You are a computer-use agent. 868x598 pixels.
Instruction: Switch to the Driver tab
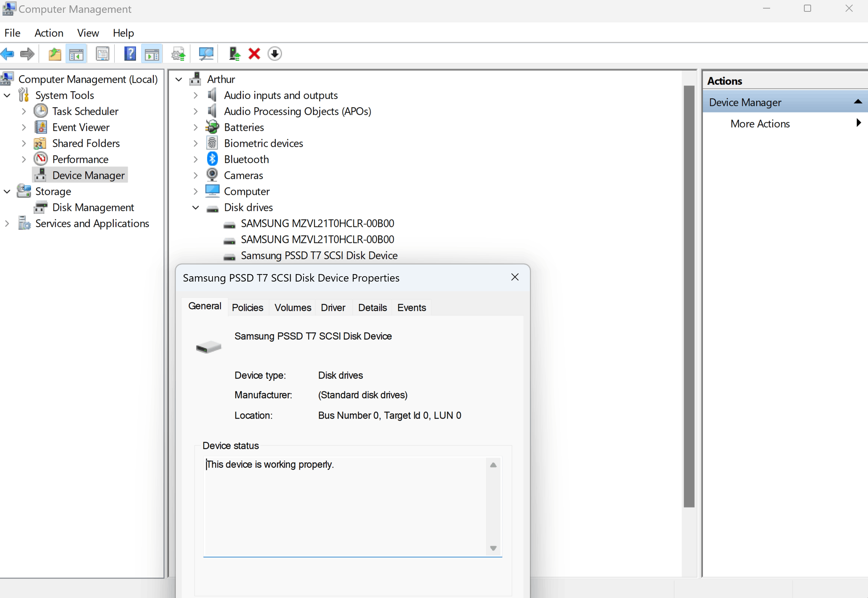pos(333,308)
